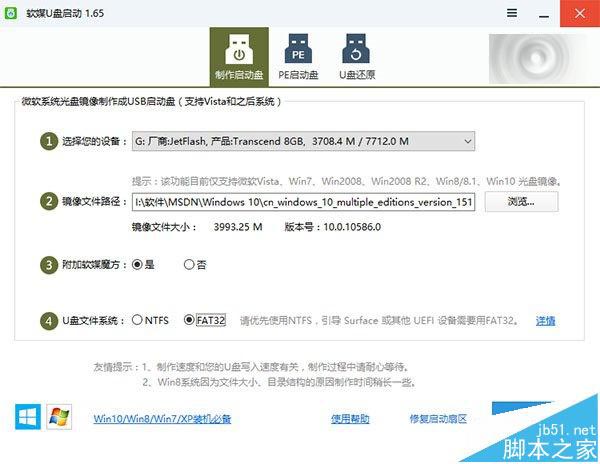600x464 pixels.
Task: Open the U盘还原 tab
Action: click(x=357, y=57)
